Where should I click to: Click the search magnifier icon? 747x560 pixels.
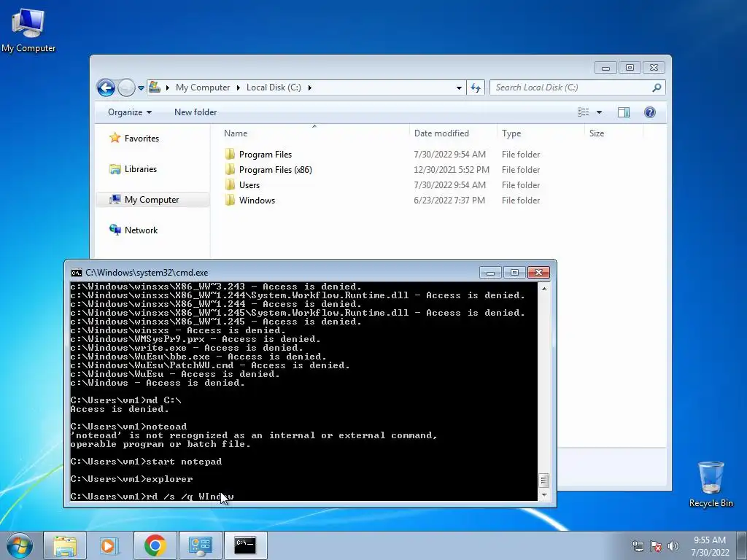(x=657, y=87)
